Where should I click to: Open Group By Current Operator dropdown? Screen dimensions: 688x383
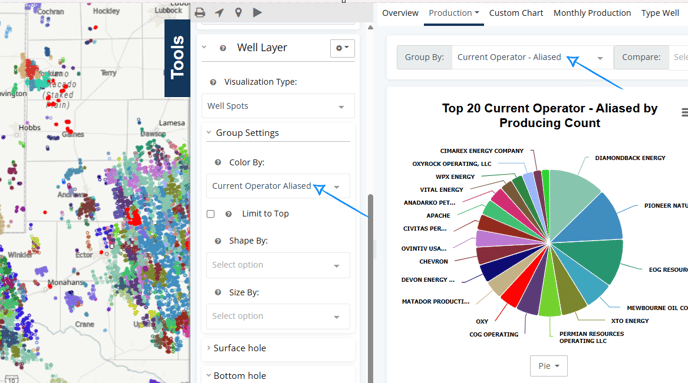point(532,57)
